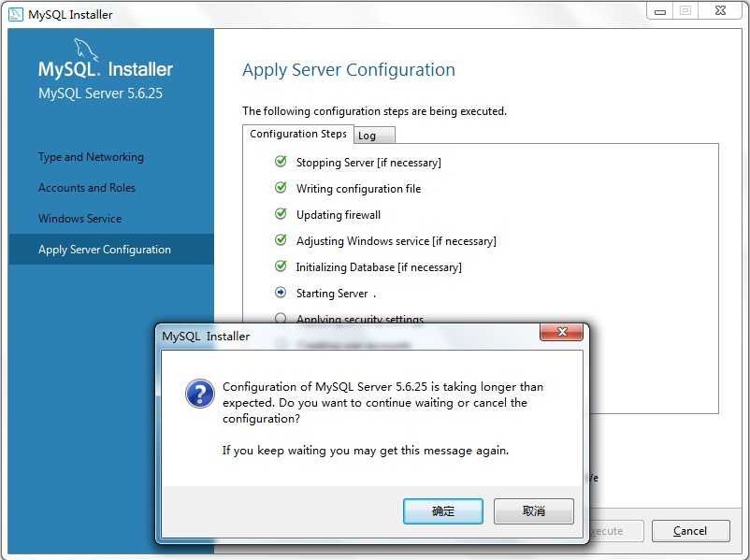
Task: Click green check icon beside Updating firewall
Action: 281,214
